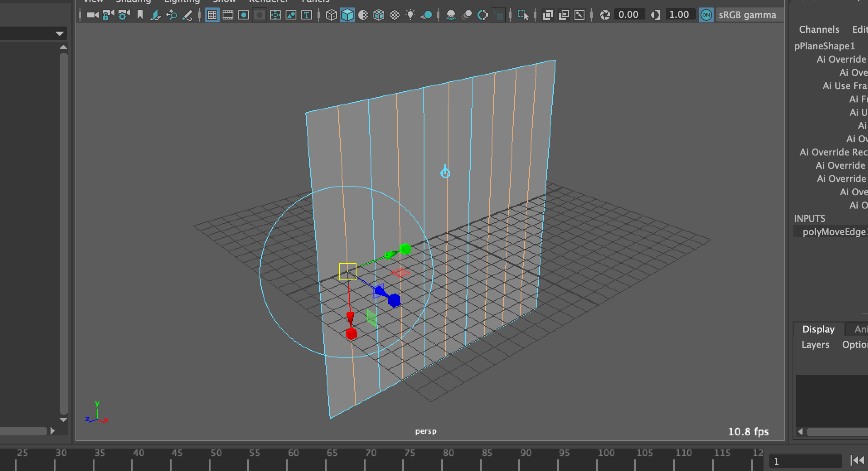Click the bookmark icon in the viewport toolbar
Screen dimensions: 868x471
click(140, 15)
